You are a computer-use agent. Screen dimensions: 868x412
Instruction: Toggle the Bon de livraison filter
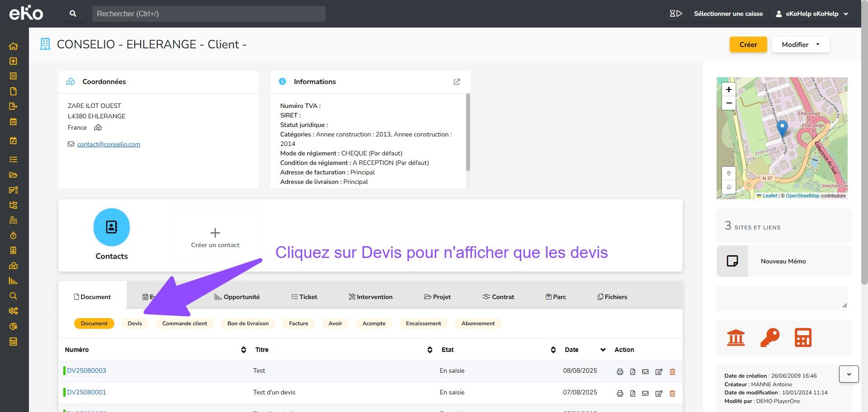pyautogui.click(x=248, y=323)
